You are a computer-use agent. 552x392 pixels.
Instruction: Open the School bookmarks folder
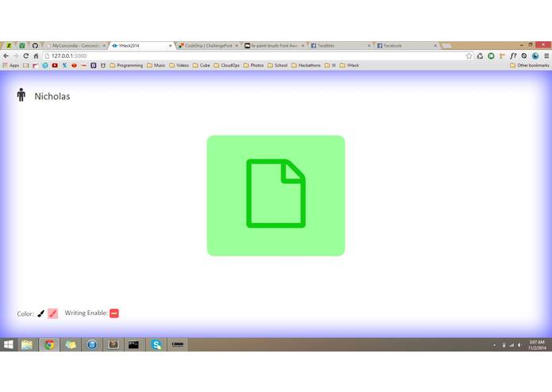[x=278, y=65]
